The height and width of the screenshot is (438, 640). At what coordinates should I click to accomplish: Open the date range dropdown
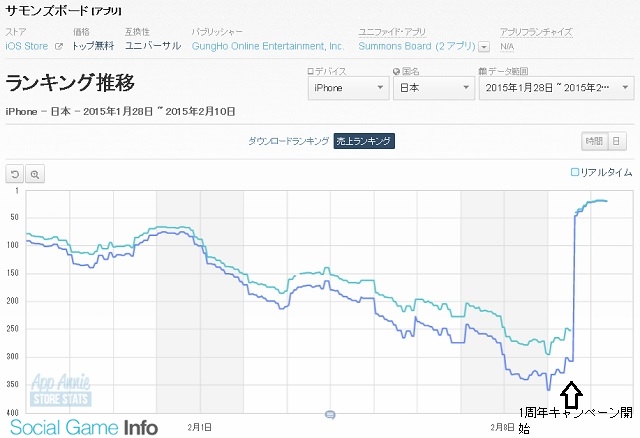tap(556, 88)
